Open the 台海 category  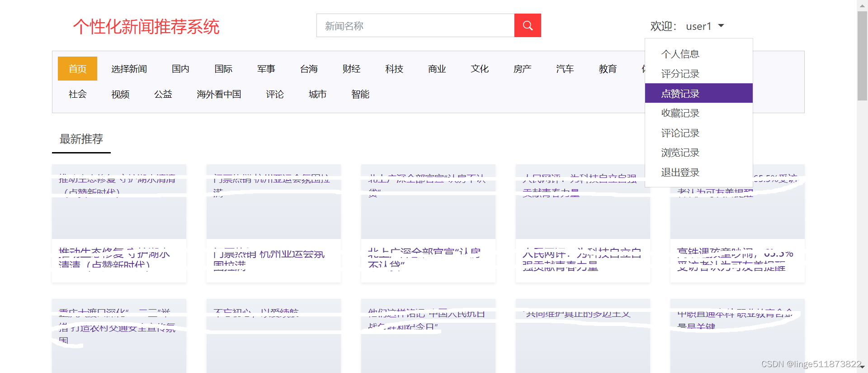tap(309, 69)
